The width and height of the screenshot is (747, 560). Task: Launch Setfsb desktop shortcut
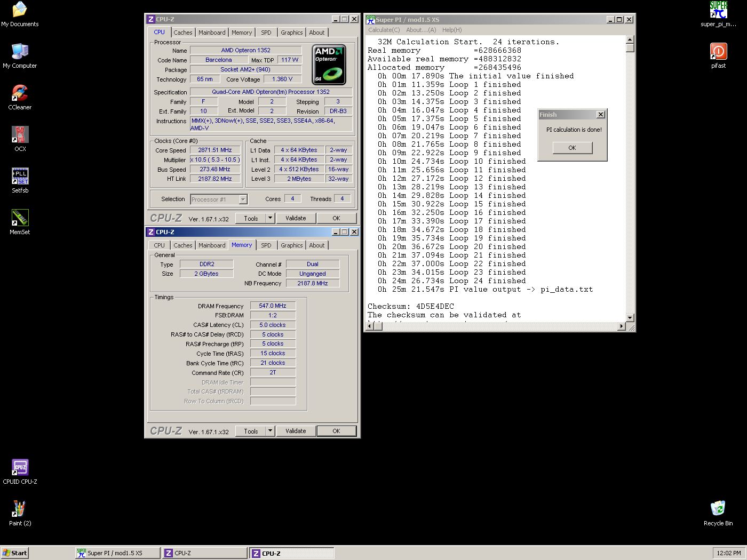point(20,180)
